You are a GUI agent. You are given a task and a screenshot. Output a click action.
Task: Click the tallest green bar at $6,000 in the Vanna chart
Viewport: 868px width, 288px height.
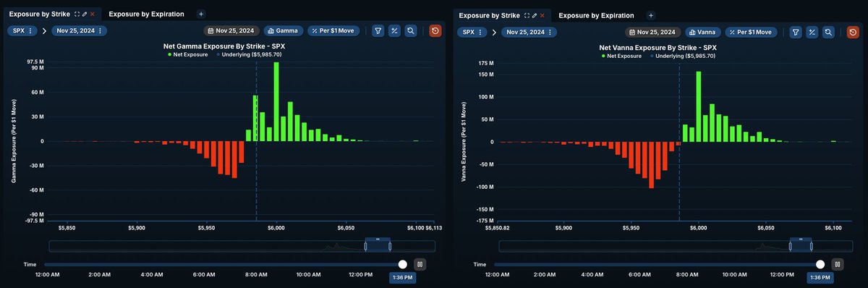click(699, 106)
